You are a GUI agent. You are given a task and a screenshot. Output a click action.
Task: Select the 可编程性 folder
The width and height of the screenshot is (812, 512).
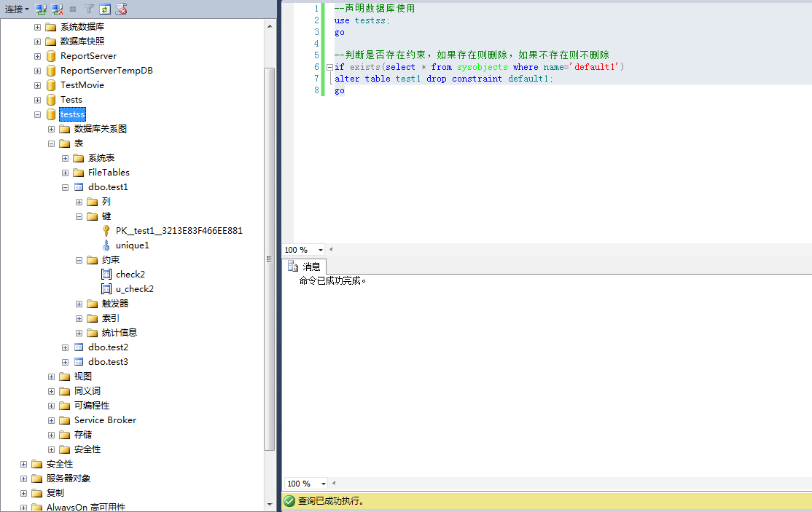(92, 406)
